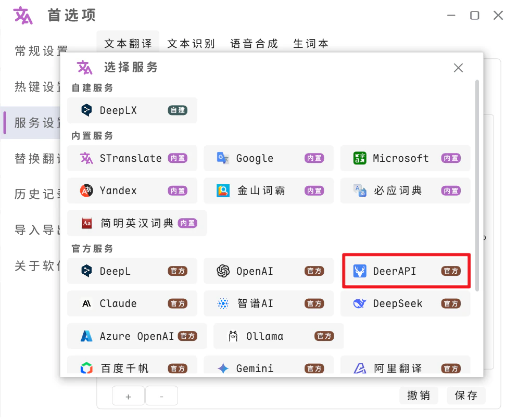Click the 内置 badge on Google
The width and height of the screenshot is (518, 420).
(x=314, y=158)
